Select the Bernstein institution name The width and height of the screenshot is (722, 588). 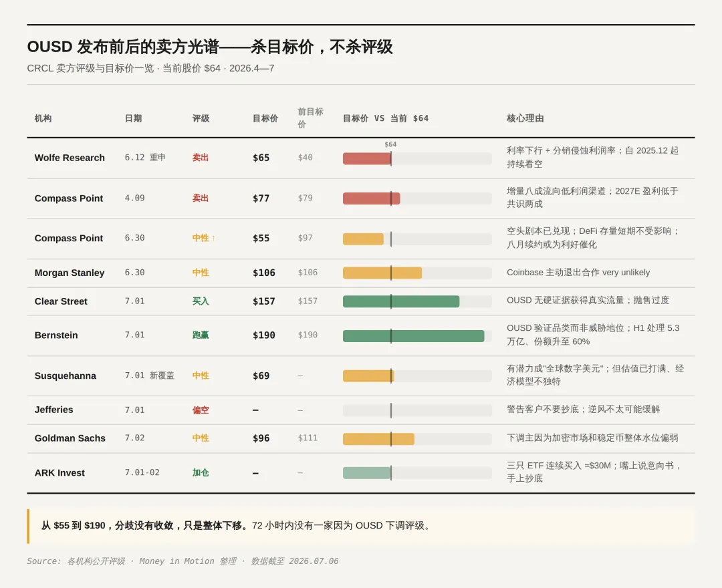tap(56, 335)
